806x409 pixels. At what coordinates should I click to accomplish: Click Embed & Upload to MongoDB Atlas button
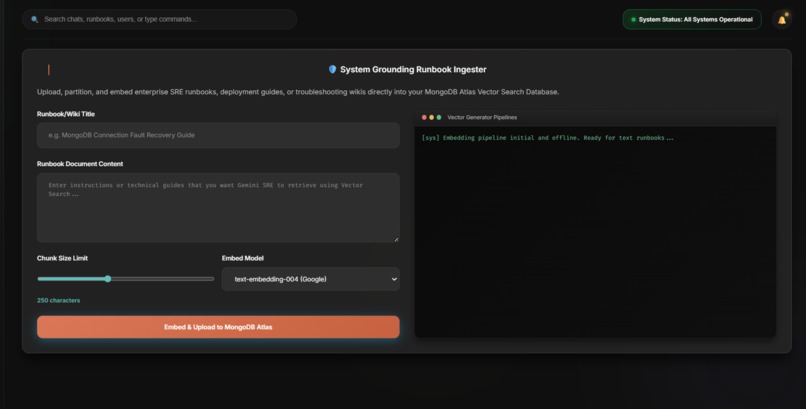point(218,327)
